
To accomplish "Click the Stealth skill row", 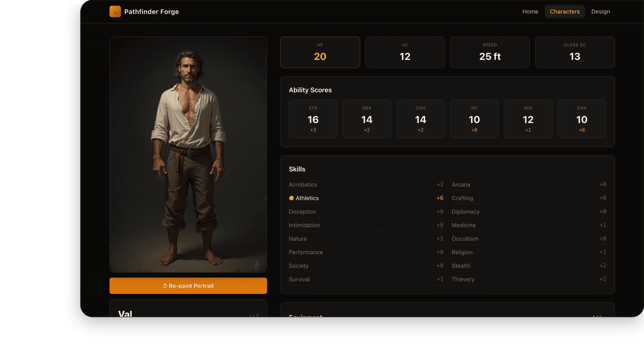I will 529,266.
